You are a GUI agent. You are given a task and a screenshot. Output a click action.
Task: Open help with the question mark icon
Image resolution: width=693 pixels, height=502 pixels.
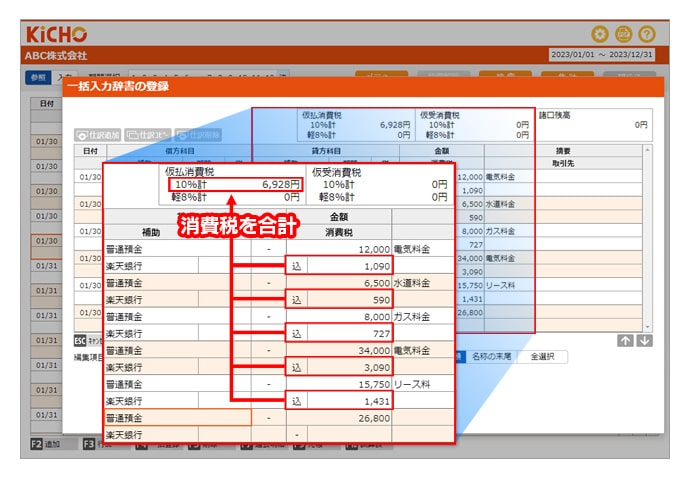pyautogui.click(x=647, y=34)
